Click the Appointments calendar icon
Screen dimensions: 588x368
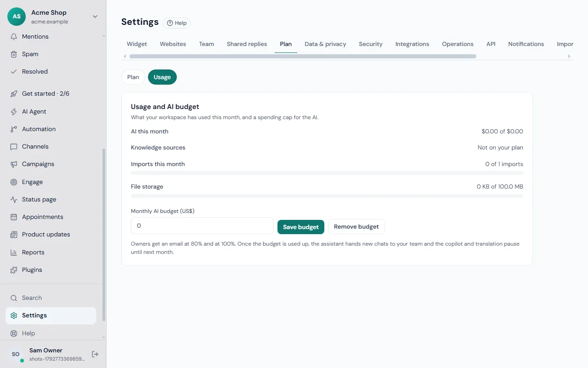click(14, 217)
